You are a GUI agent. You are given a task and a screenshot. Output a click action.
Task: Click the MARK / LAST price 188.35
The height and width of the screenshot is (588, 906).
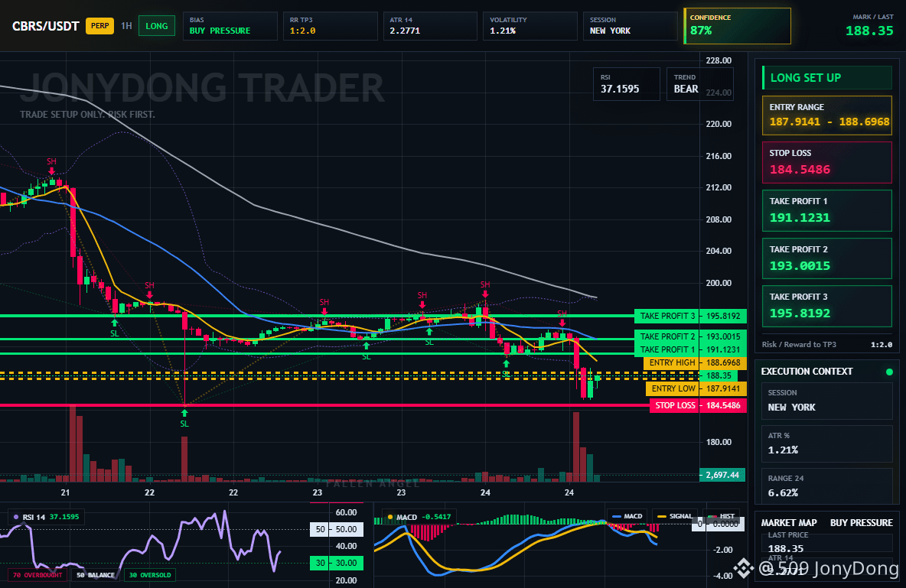pos(869,31)
